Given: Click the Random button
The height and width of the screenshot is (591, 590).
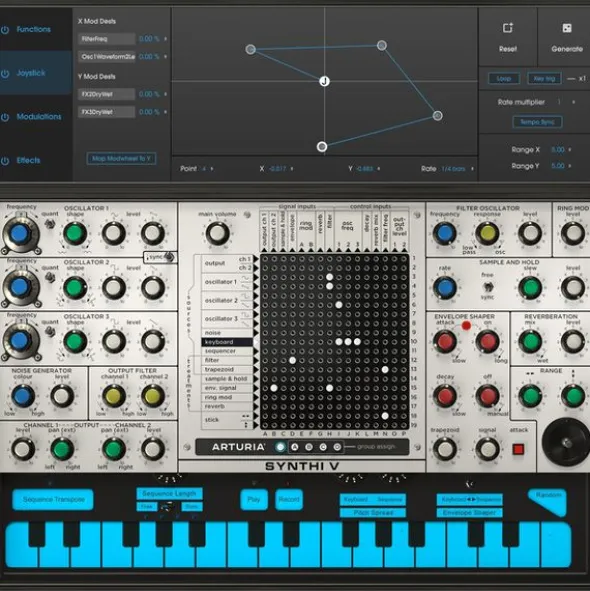Looking at the screenshot, I should (x=549, y=501).
